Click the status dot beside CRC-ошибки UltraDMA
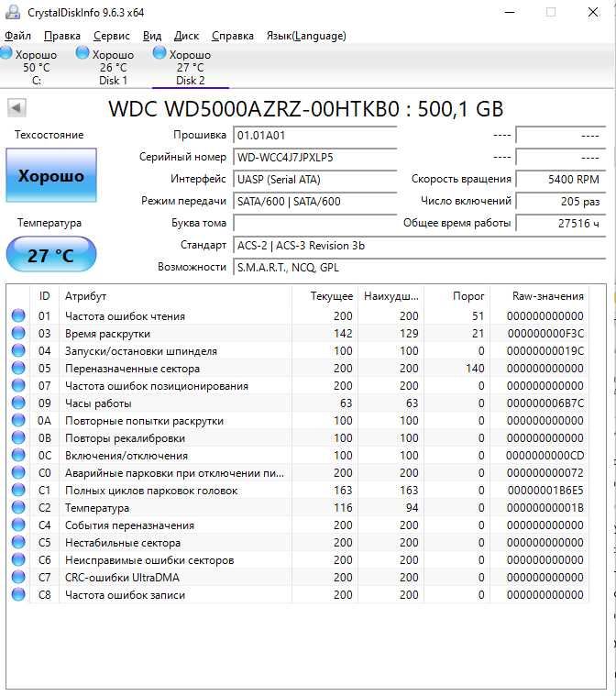 coord(18,577)
